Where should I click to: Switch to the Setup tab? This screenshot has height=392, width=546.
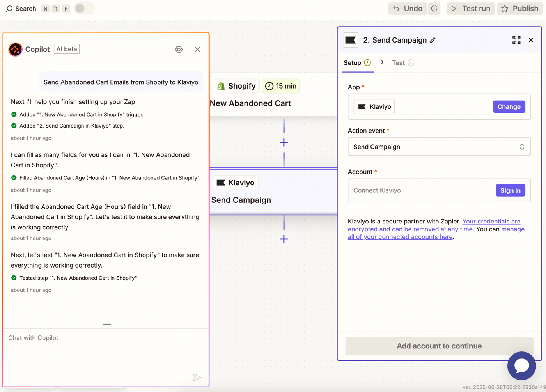point(357,63)
